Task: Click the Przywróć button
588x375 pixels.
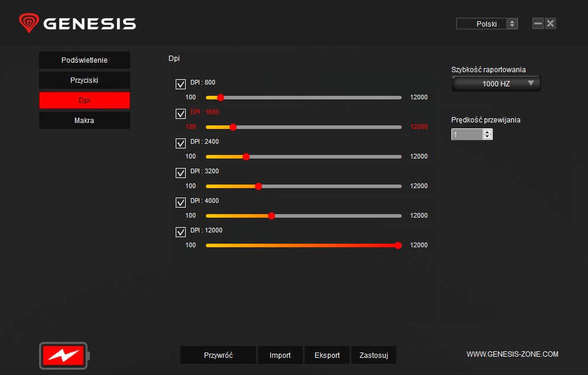Action: click(x=218, y=355)
